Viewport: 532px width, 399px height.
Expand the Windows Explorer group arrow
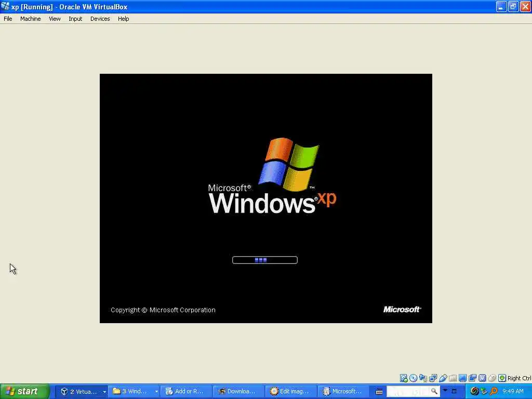[x=156, y=392]
